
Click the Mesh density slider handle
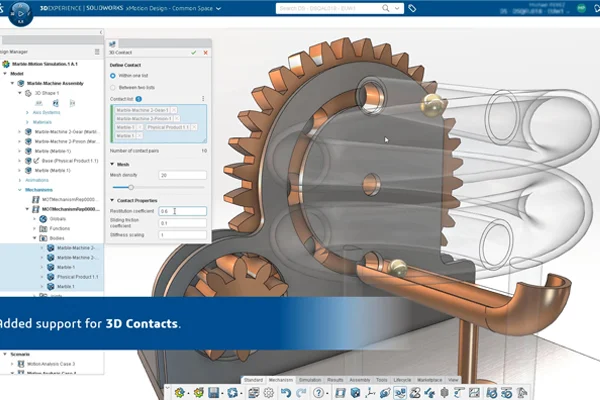[130, 186]
